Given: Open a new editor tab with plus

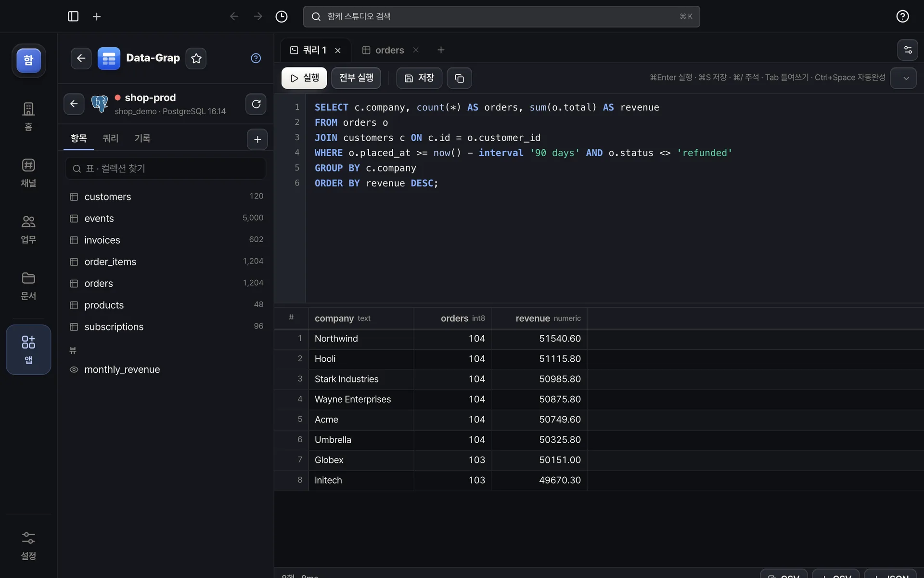Looking at the screenshot, I should [441, 50].
